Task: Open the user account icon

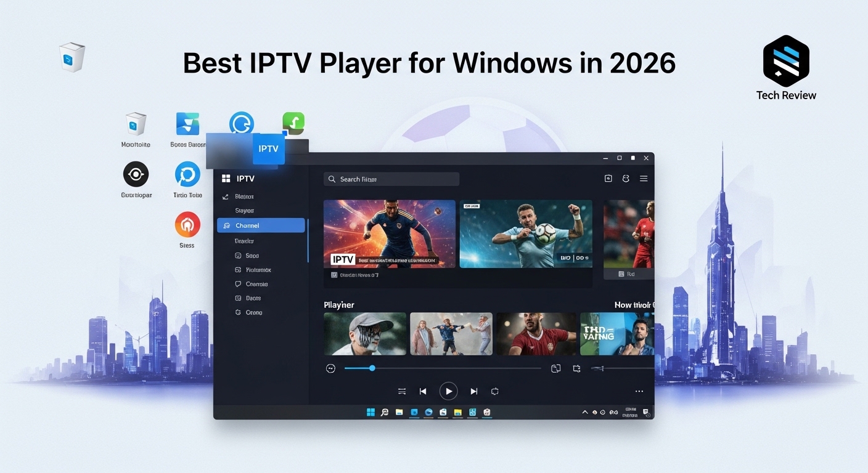Action: (626, 179)
